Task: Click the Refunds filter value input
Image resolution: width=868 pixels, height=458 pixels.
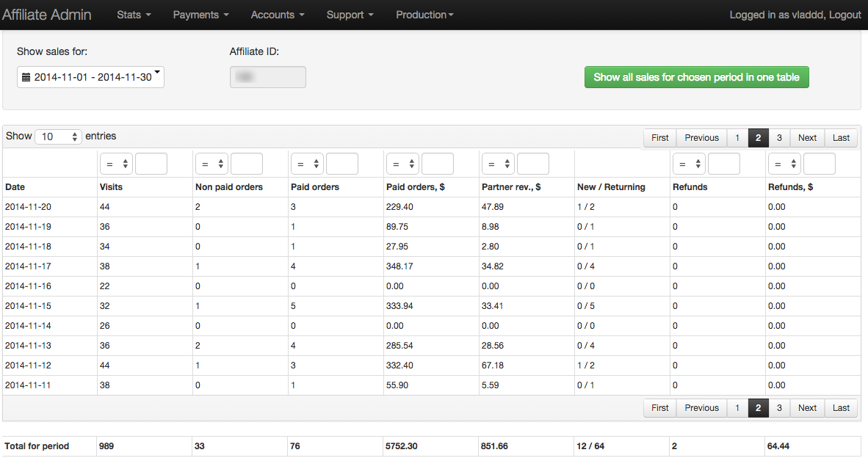Action: pos(723,164)
